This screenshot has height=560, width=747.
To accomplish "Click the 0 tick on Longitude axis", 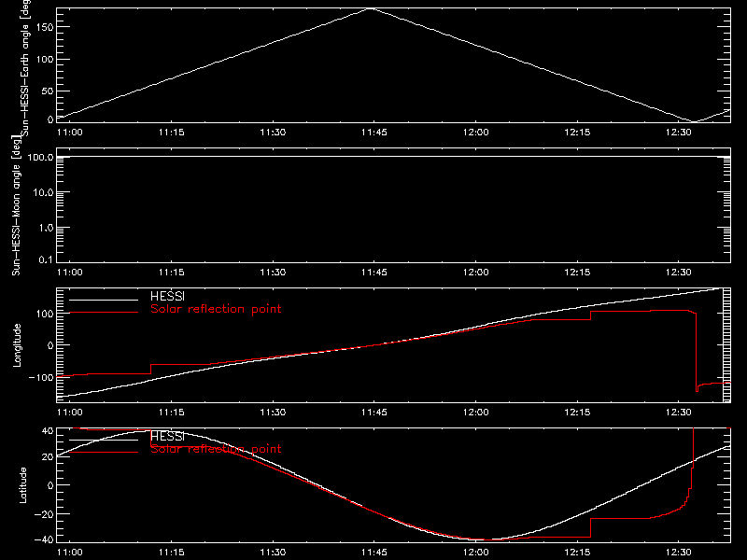I will 50,345.
